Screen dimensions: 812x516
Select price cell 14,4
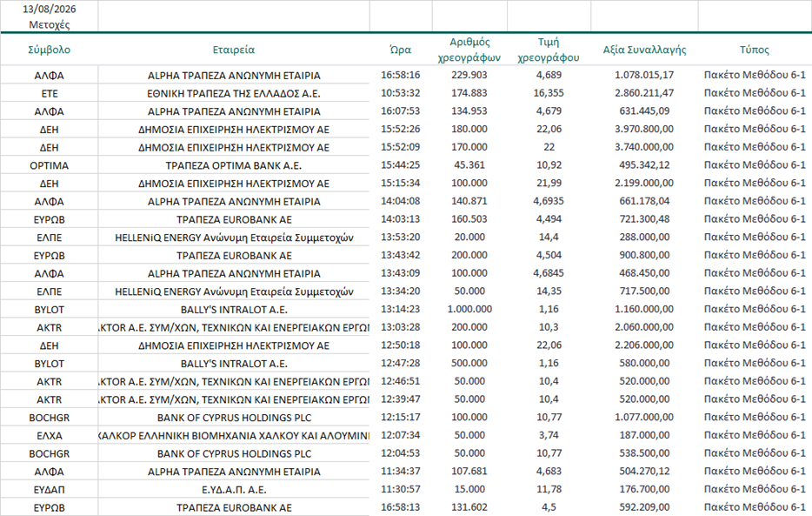(549, 238)
